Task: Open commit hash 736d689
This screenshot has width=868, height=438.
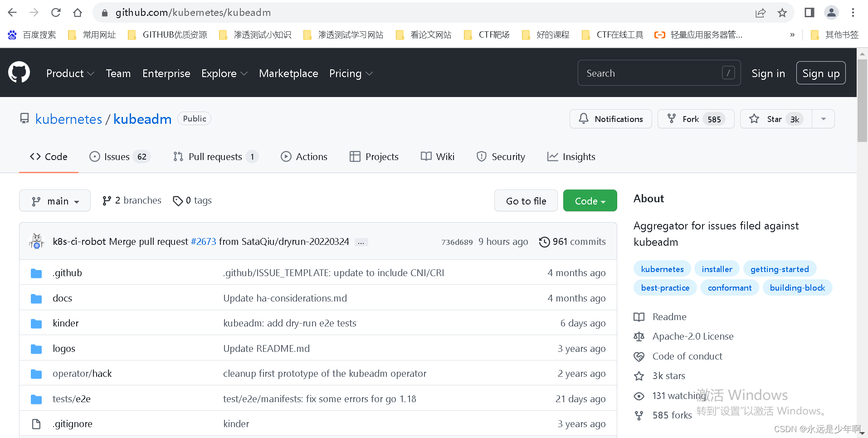Action: pyautogui.click(x=457, y=242)
